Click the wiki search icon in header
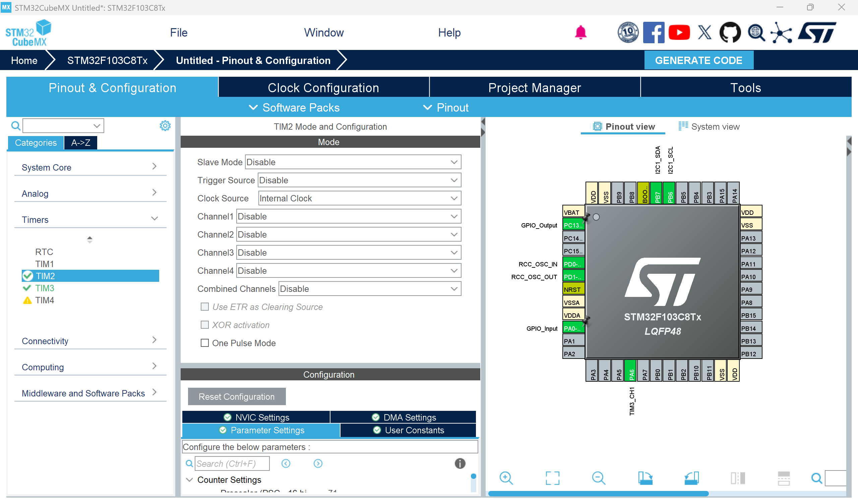This screenshot has height=504, width=858. pyautogui.click(x=756, y=33)
